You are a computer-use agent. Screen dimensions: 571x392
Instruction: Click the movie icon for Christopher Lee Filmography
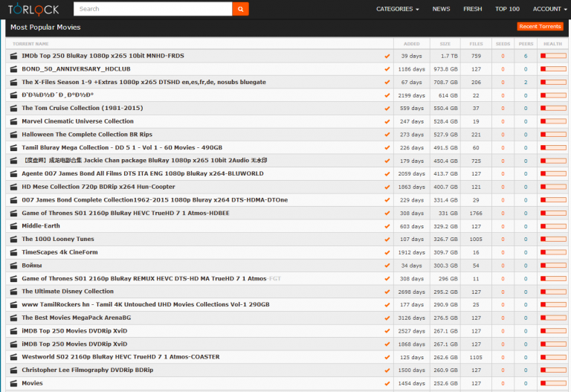coord(13,370)
